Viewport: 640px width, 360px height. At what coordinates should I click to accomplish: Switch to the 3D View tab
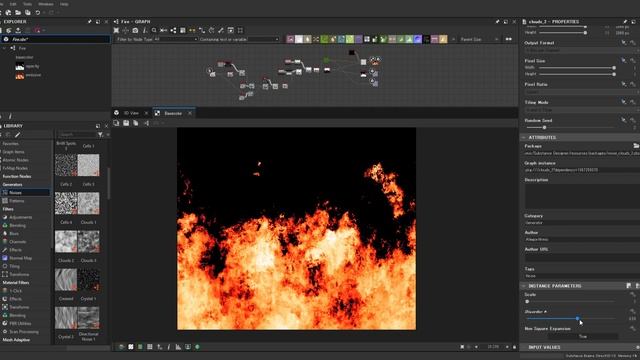[131, 113]
